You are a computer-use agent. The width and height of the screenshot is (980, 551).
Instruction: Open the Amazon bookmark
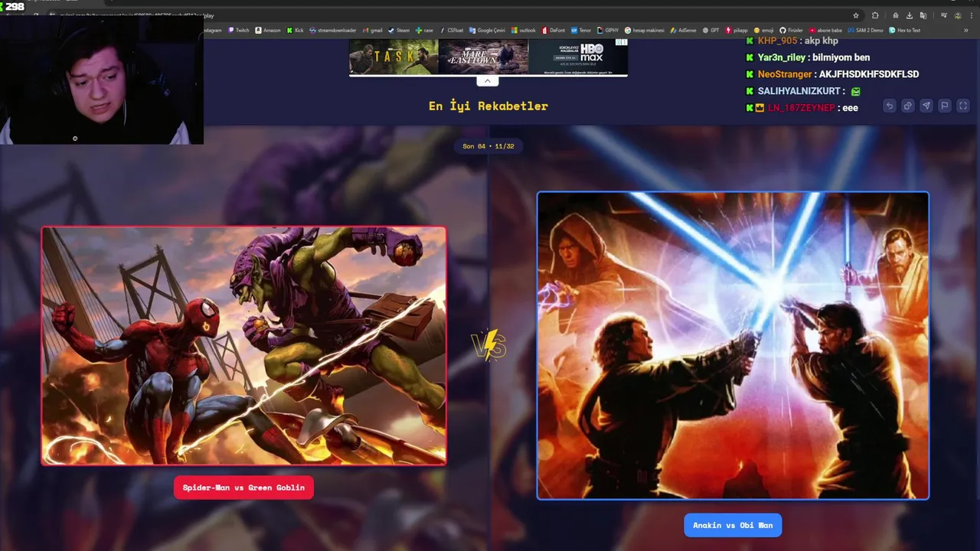[x=268, y=31]
